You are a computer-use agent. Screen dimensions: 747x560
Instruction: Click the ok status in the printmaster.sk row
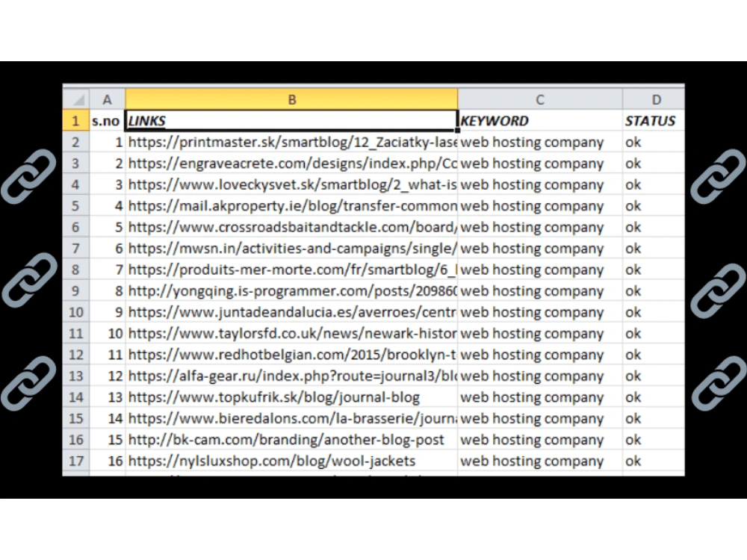(654, 142)
